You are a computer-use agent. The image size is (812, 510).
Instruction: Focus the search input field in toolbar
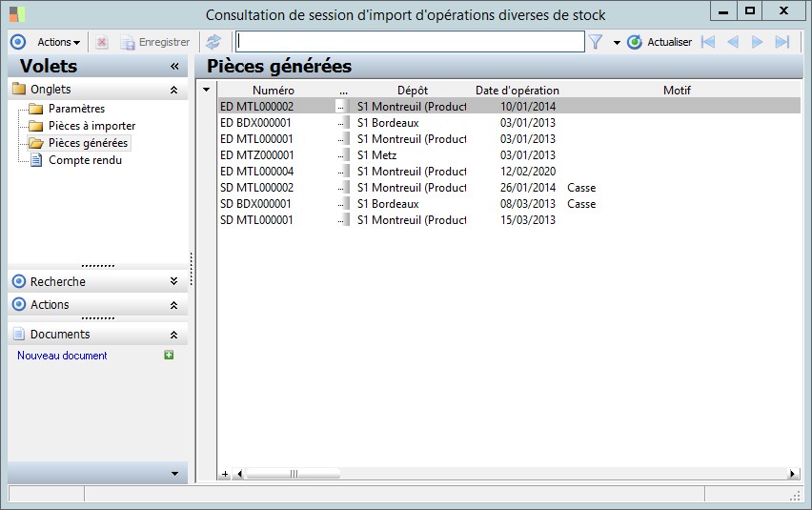(x=410, y=41)
